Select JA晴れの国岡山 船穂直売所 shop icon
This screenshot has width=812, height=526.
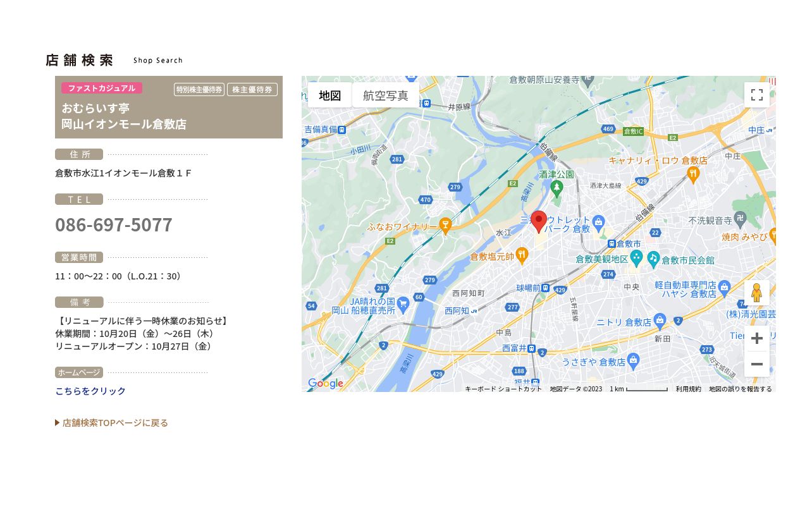pos(403,304)
